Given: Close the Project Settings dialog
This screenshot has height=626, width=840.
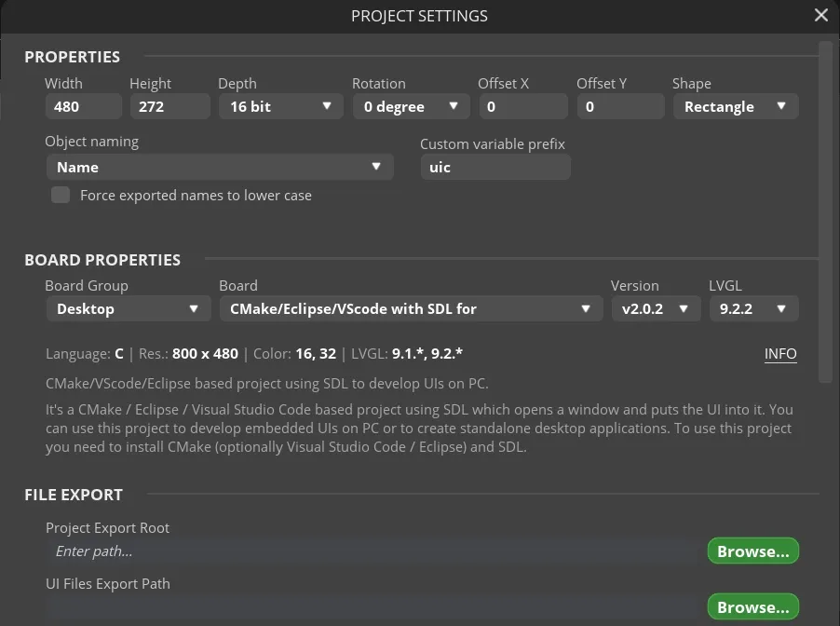Looking at the screenshot, I should tap(820, 15).
